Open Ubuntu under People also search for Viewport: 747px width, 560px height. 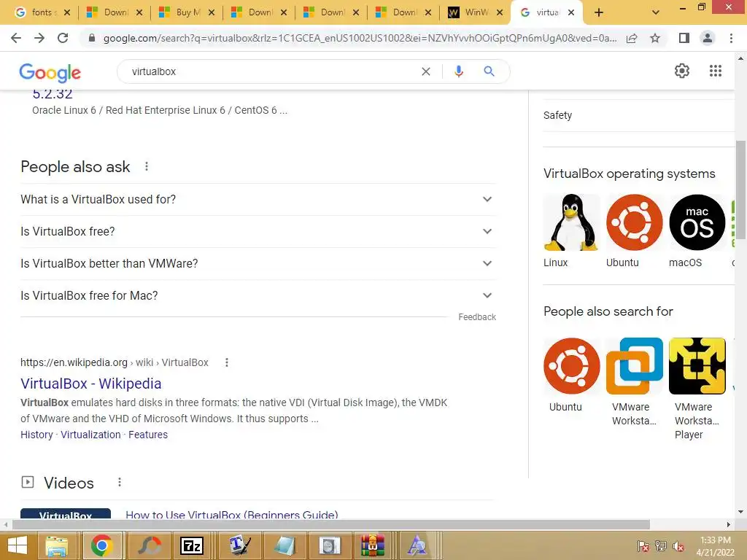click(571, 366)
